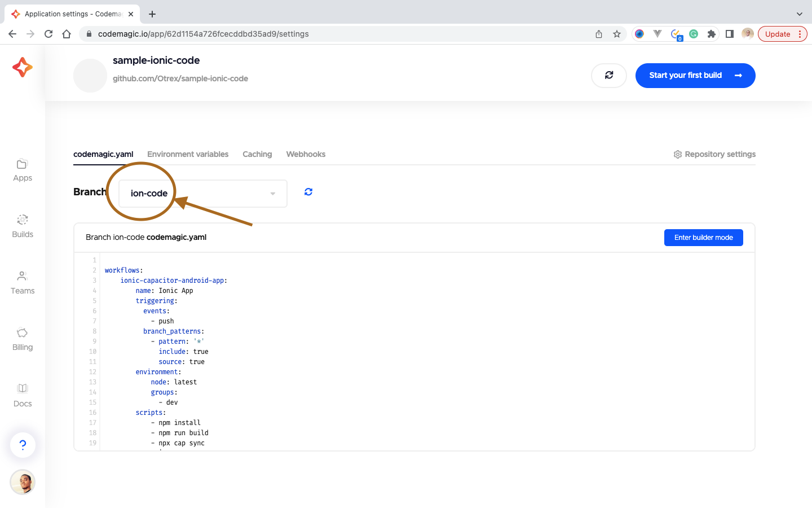Click the repository sync button near Start build
This screenshot has width=812, height=508.
[x=609, y=75]
